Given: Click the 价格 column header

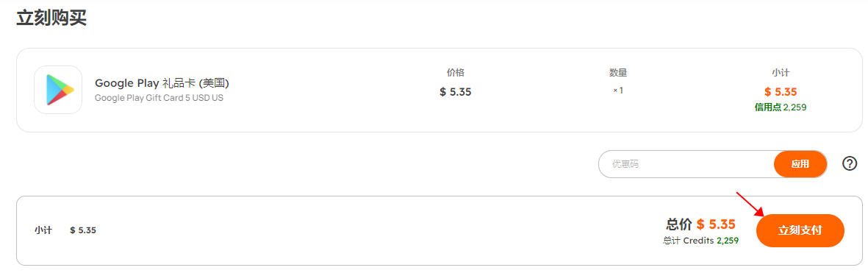Looking at the screenshot, I should [x=455, y=73].
